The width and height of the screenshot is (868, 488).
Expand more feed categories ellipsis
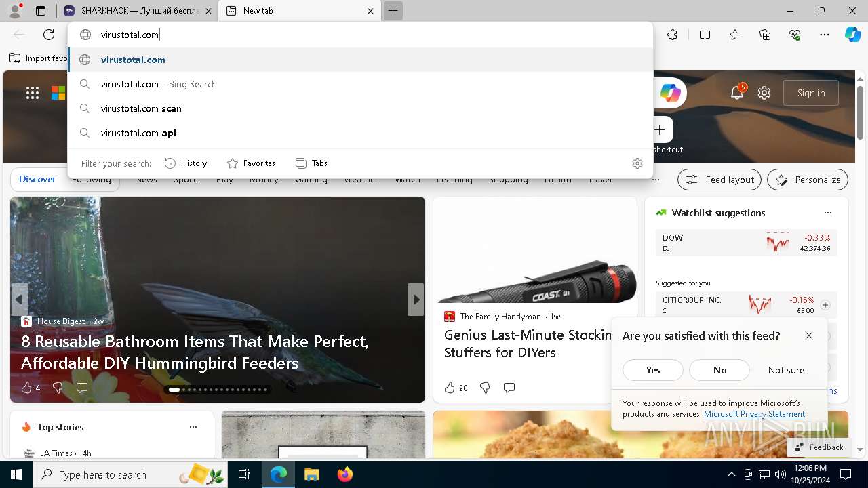[x=655, y=180]
